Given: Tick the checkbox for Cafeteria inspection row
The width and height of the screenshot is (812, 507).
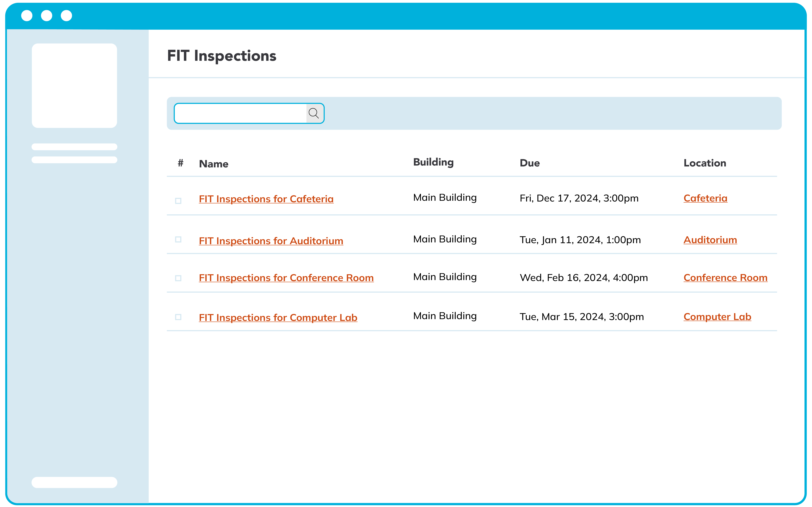Looking at the screenshot, I should 178,201.
